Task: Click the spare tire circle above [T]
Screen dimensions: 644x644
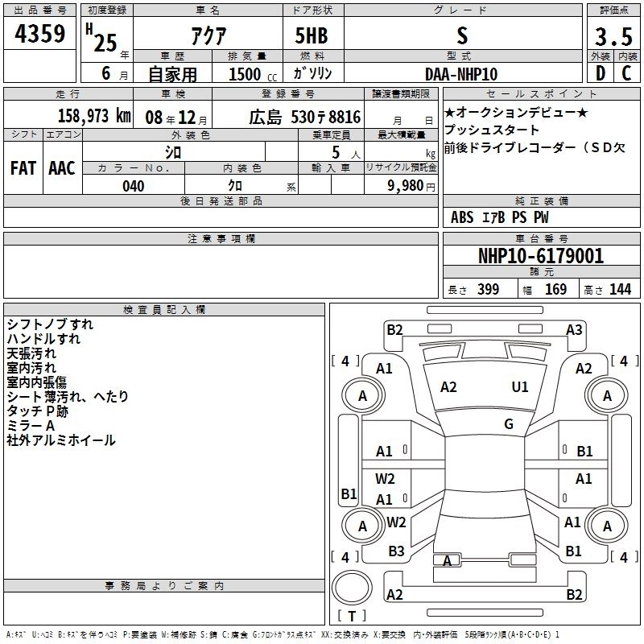Action: pyautogui.click(x=352, y=588)
